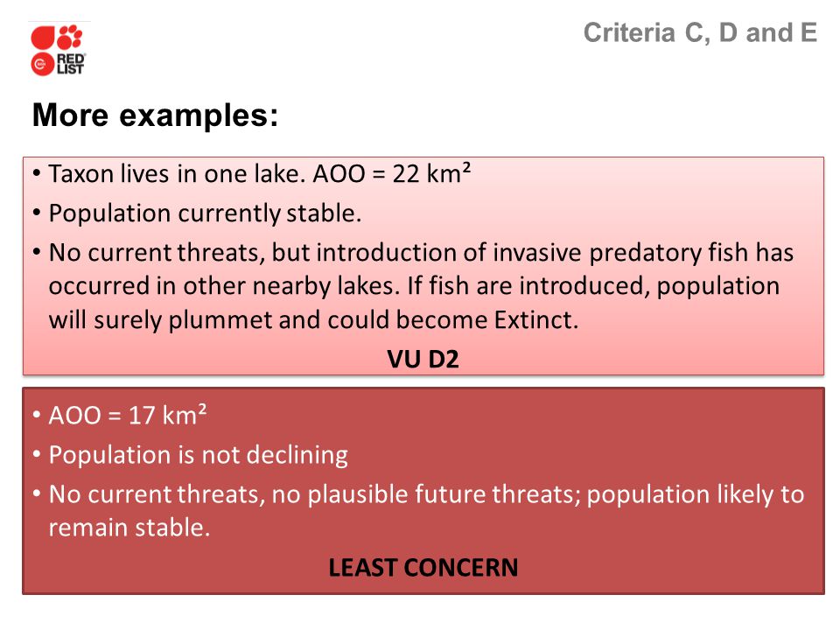The image size is (840, 630).
Task: Click the 'LEAST CONCERN' label
Action: (423, 568)
